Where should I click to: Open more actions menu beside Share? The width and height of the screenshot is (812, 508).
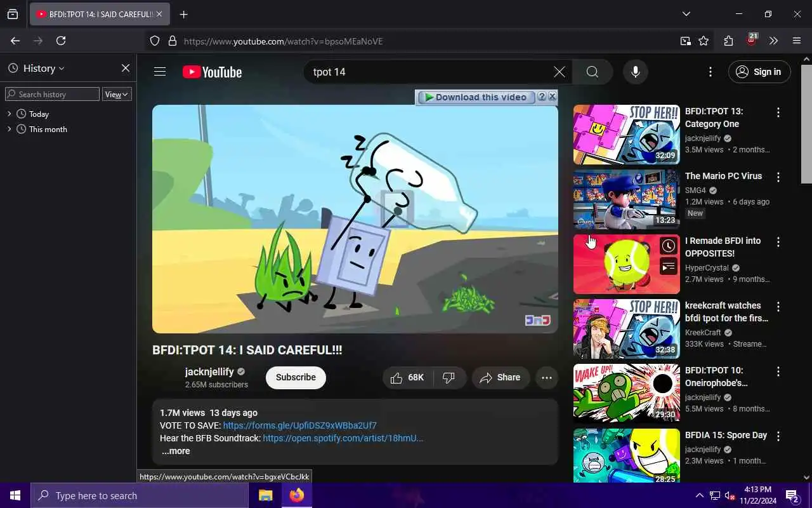[547, 378]
